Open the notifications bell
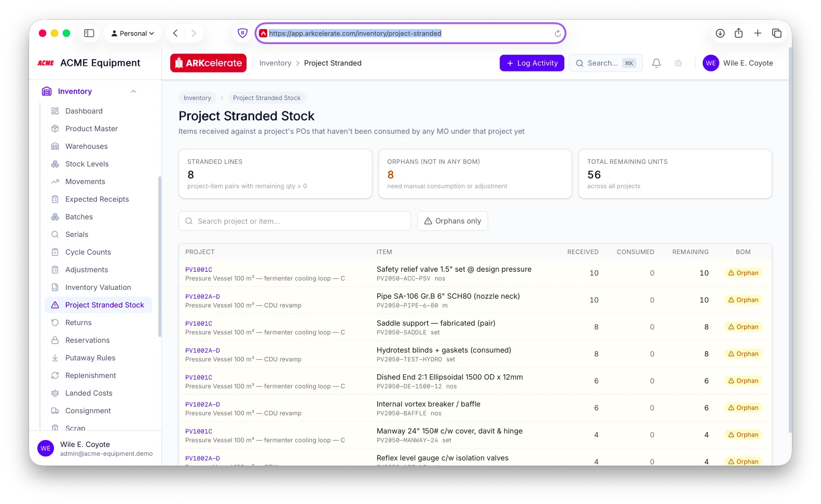This screenshot has height=504, width=821. [x=656, y=63]
